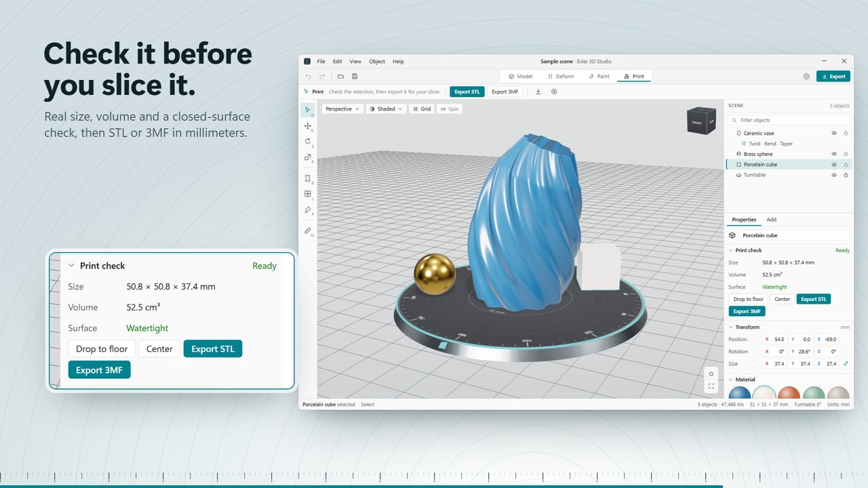Click the circled plus icon in Print toolbar
The width and height of the screenshot is (868, 488).
[x=554, y=91]
